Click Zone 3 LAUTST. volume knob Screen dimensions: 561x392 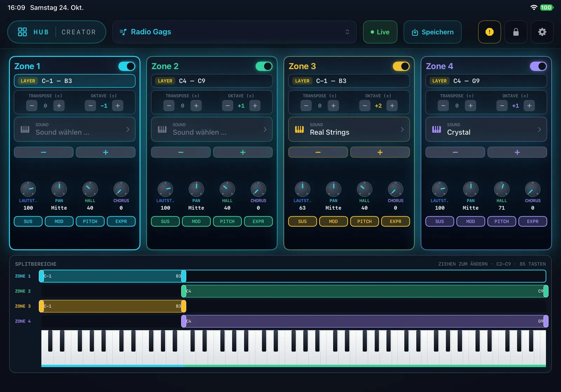(x=302, y=189)
